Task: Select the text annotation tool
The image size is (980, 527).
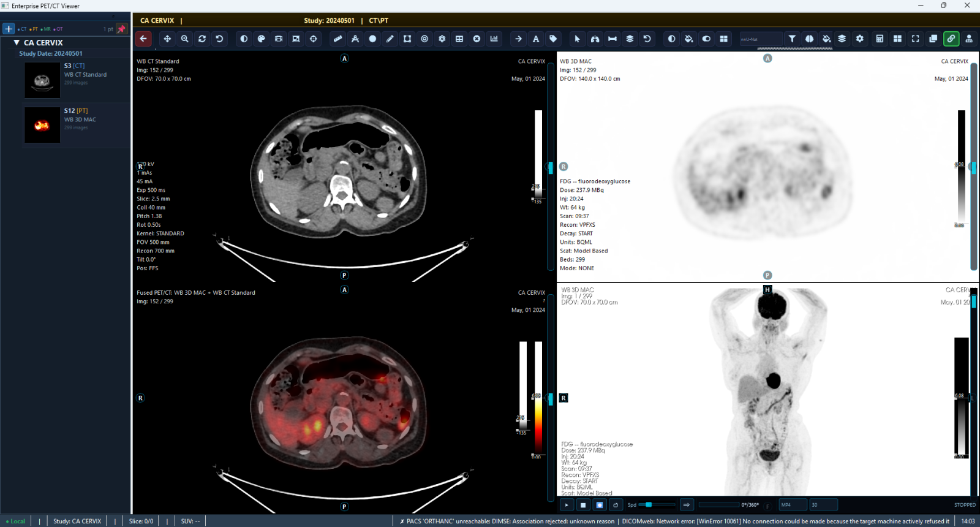Action: (536, 39)
